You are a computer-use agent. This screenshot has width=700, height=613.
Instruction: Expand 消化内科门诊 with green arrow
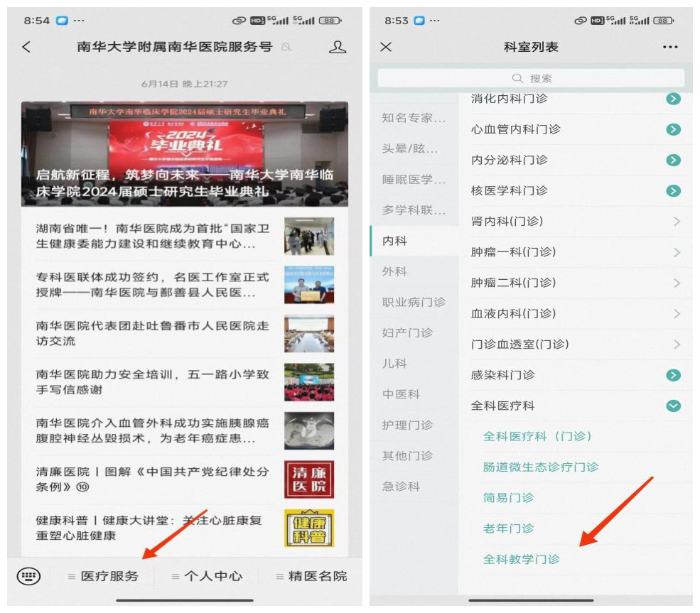[x=673, y=99]
